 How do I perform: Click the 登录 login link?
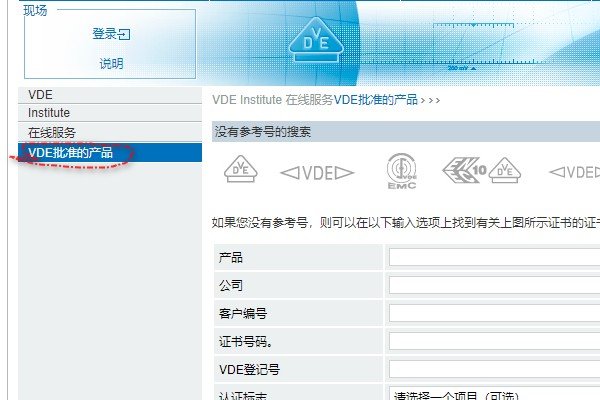111,34
